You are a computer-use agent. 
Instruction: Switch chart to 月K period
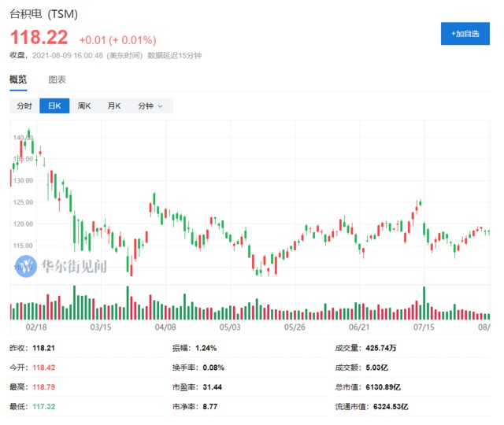pyautogui.click(x=114, y=106)
